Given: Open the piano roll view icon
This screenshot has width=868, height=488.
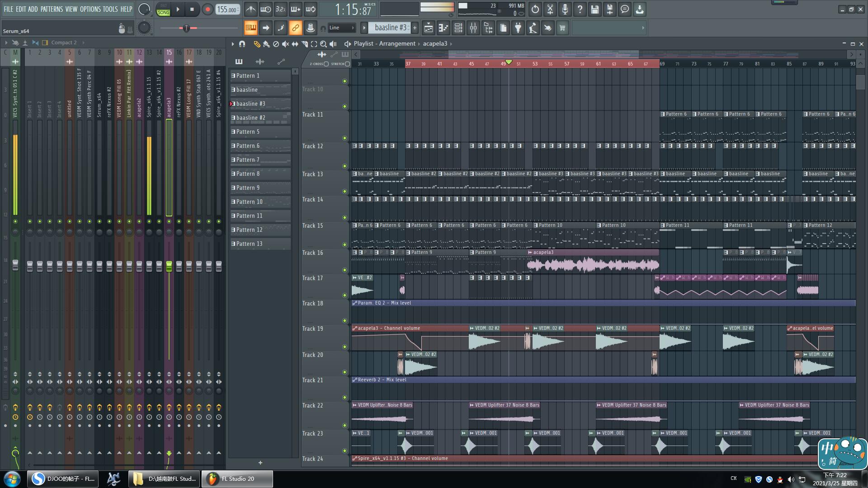Looking at the screenshot, I should coord(443,28).
